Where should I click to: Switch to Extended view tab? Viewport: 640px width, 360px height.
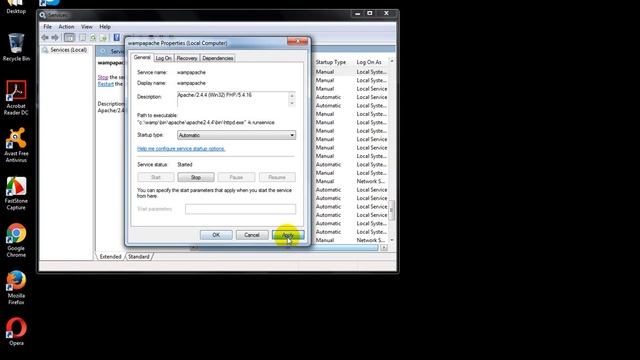tap(110, 256)
